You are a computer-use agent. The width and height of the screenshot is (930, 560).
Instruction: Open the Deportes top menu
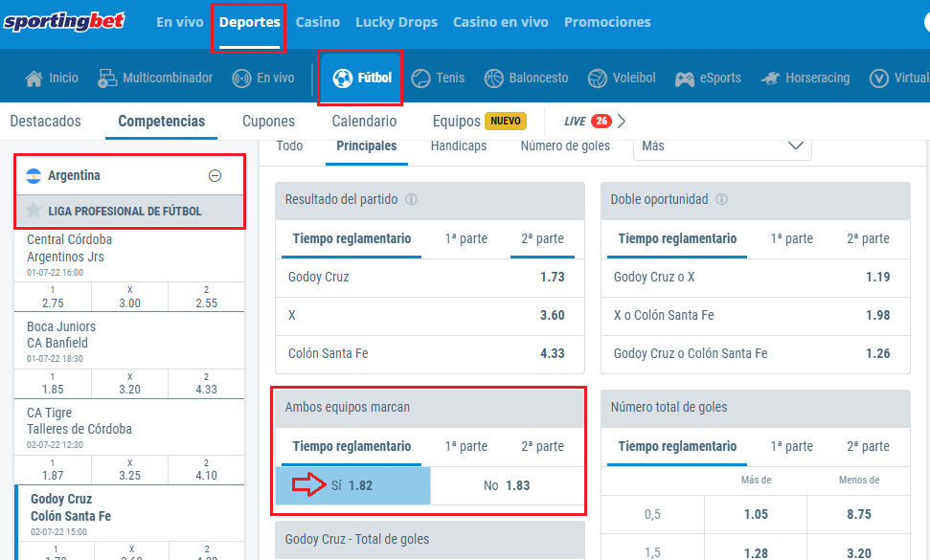250,23
